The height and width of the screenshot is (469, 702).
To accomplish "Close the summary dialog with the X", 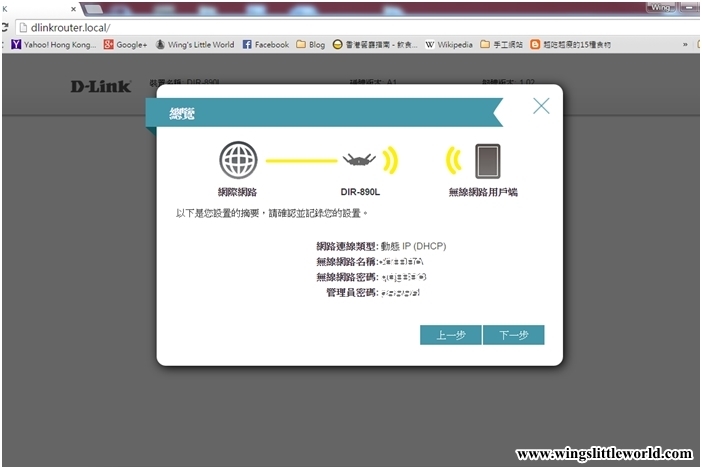I will [x=541, y=106].
